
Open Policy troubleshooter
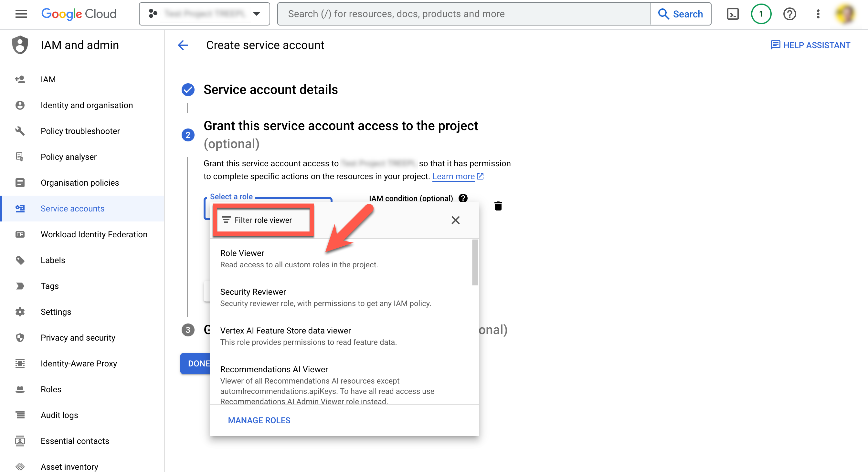point(82,131)
